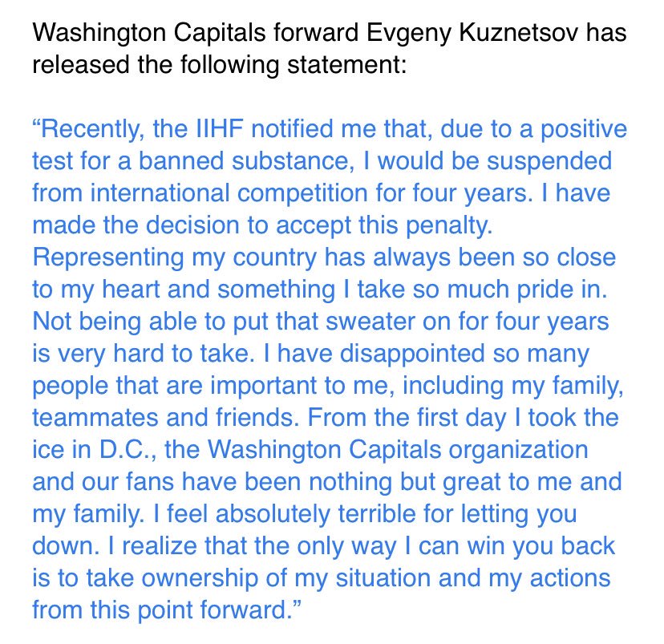The width and height of the screenshot is (664, 644).
Task: Click the blue word 'Recently' at statement start
Action: [88, 130]
